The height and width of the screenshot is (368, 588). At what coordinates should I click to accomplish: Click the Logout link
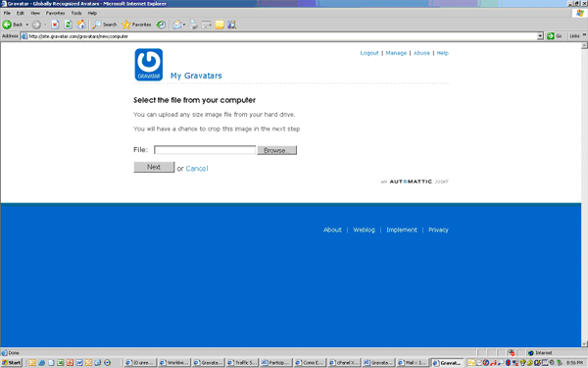[x=369, y=53]
